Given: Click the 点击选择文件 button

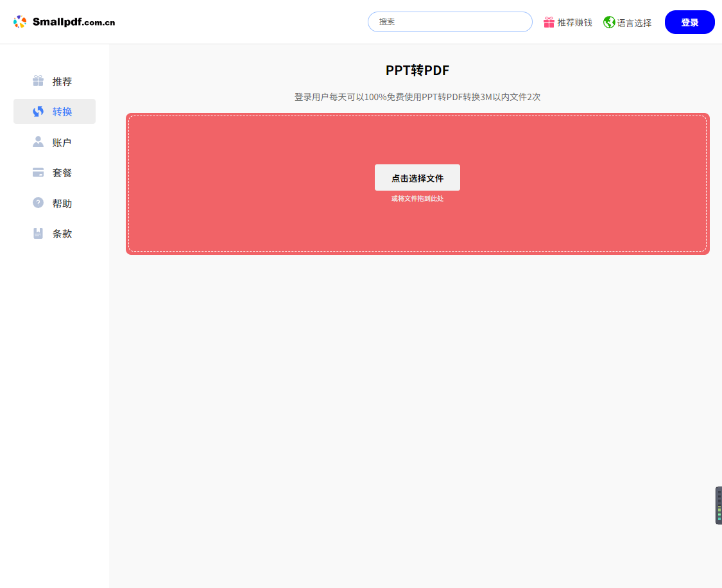Looking at the screenshot, I should (x=417, y=178).
